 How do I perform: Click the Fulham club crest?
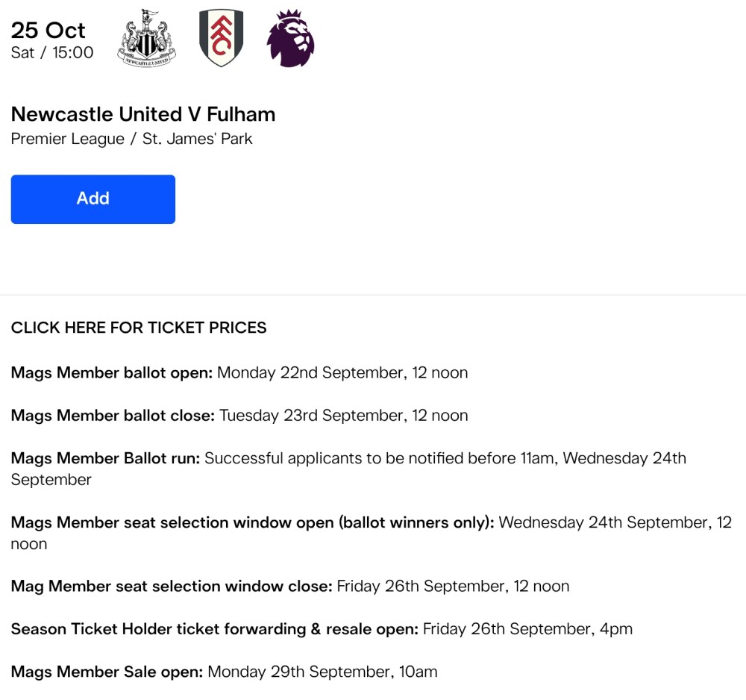pyautogui.click(x=221, y=38)
